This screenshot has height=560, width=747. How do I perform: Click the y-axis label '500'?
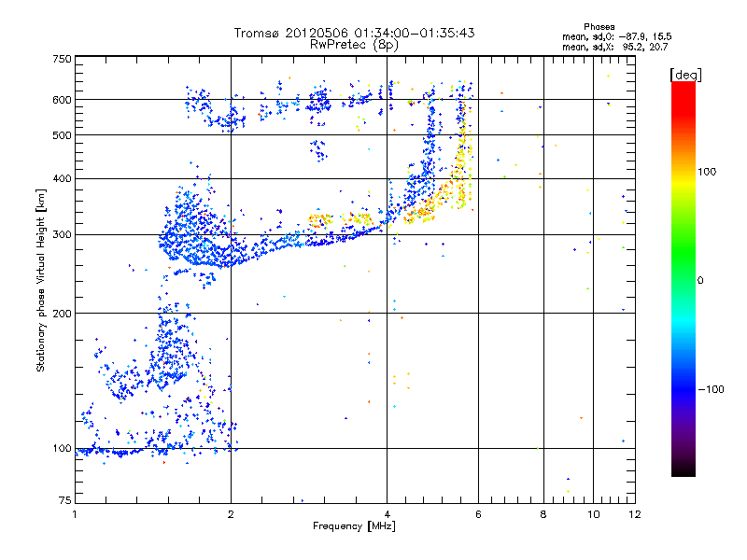(x=62, y=135)
